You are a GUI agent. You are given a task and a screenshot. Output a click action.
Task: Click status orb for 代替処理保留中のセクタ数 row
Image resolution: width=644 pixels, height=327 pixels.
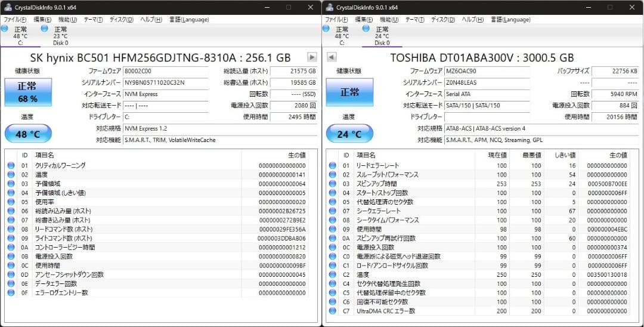[332, 292]
